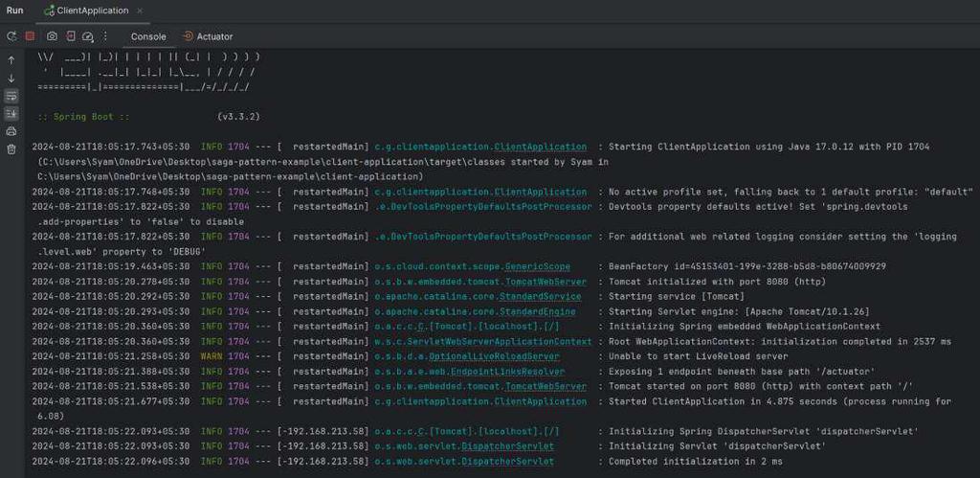The image size is (980, 478).
Task: Open DispatcherServlet link in 'Completed initialization' line
Action: tap(507, 461)
